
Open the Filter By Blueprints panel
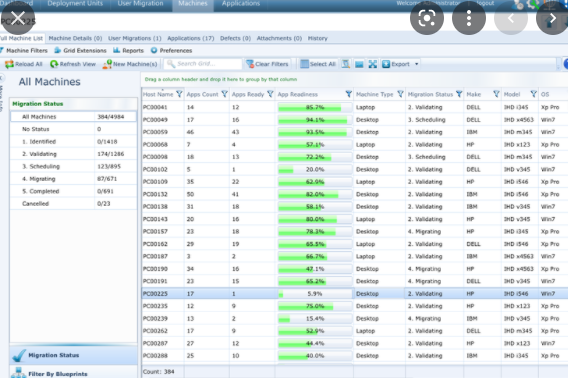pyautogui.click(x=73, y=372)
